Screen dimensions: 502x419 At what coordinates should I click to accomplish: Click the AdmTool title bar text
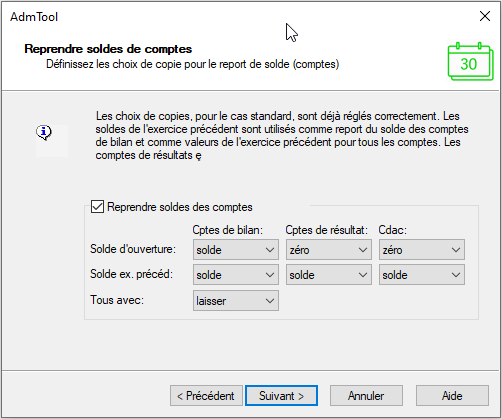click(x=34, y=17)
